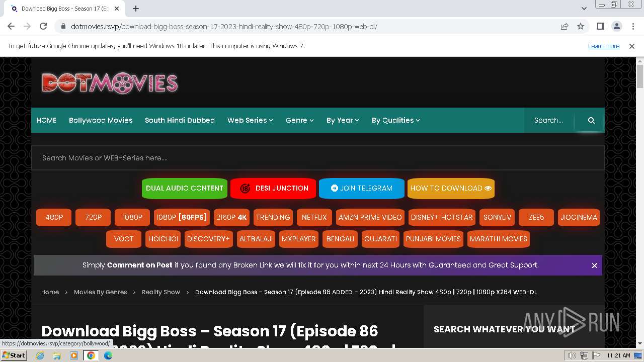The width and height of the screenshot is (644, 362).
Task: Open the South Hindi Dubbed menu item
Action: click(180, 120)
